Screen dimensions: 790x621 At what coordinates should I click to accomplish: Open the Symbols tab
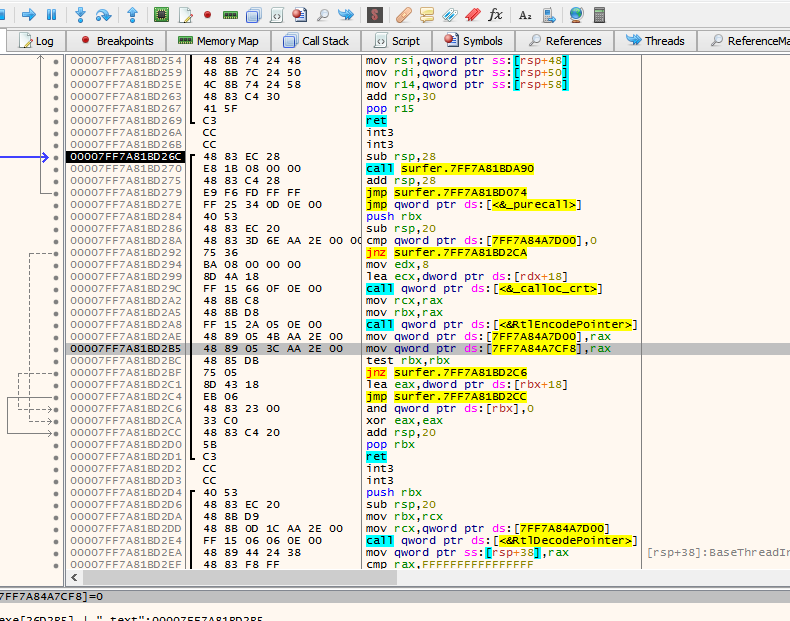[474, 41]
